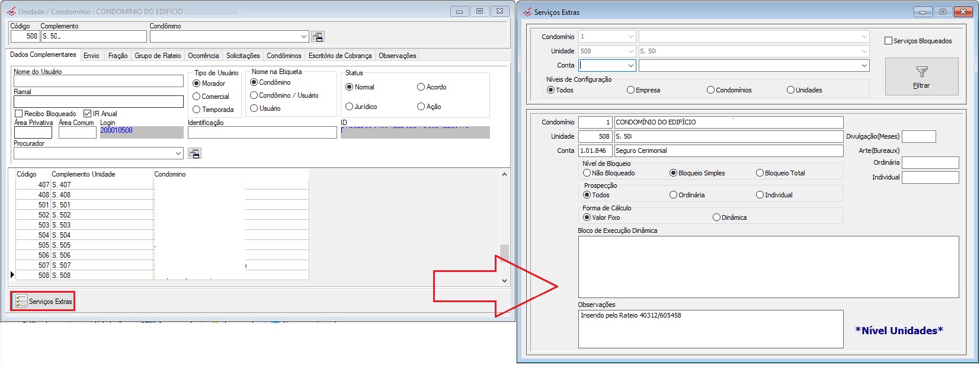The image size is (980, 365).
Task: Click row pointer arrow beside unit 508
Action: [12, 275]
